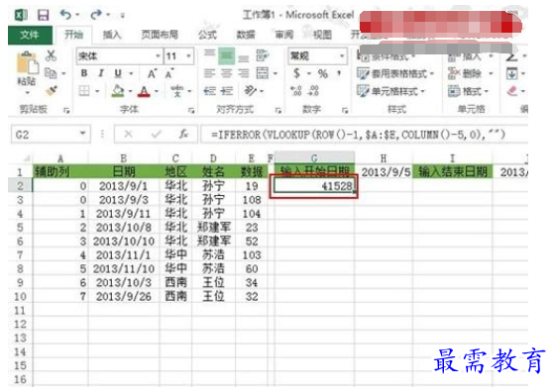
Task: Align text right
Action: 243,73
